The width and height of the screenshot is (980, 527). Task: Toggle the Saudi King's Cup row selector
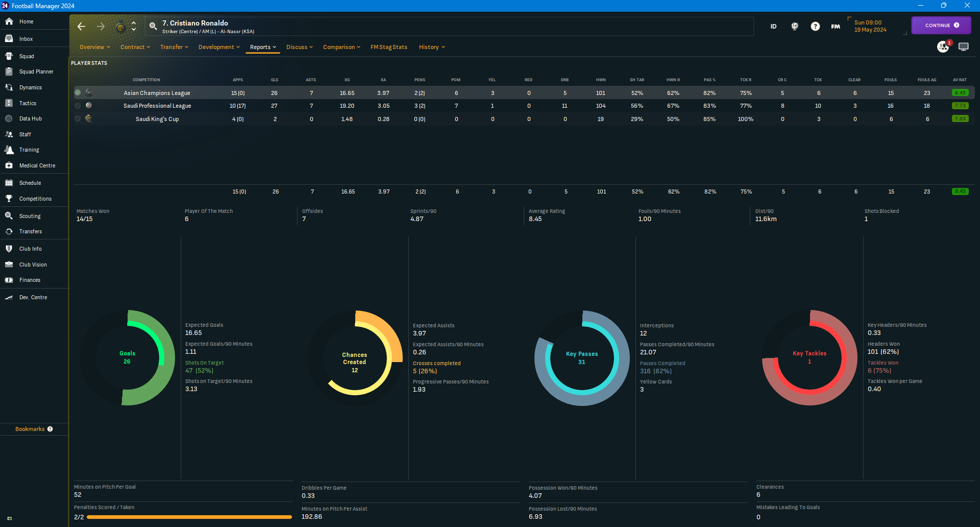pos(78,118)
